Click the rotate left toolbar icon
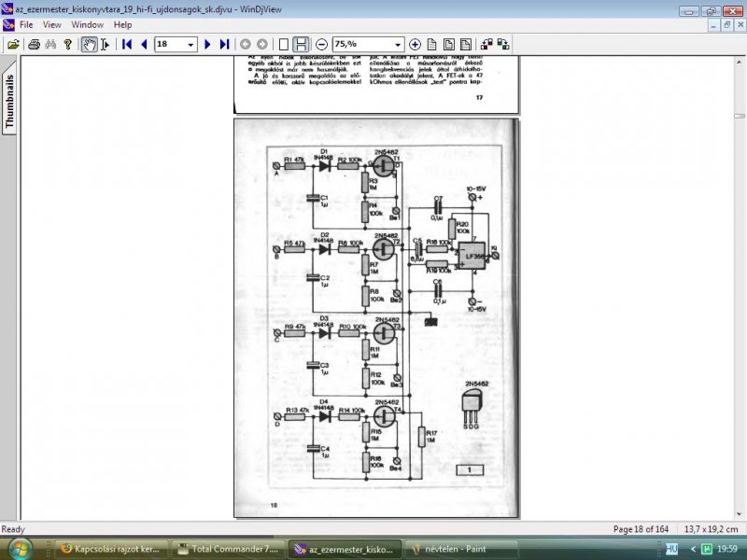 486,44
